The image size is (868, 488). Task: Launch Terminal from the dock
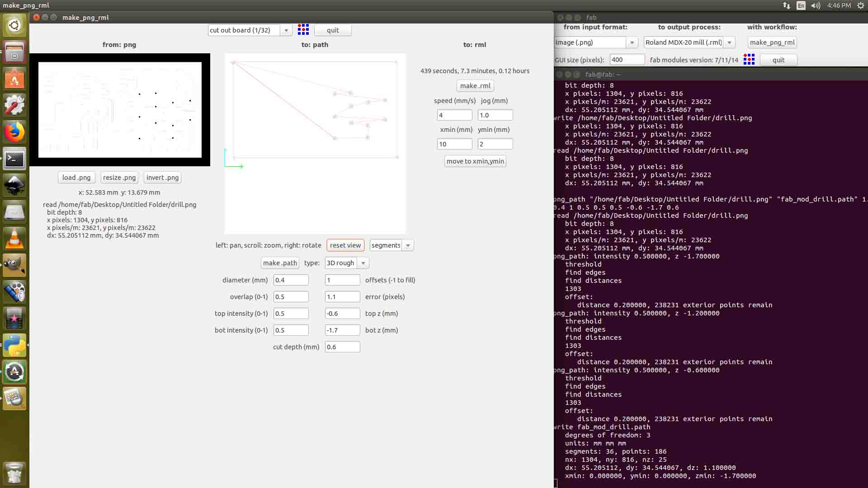[14, 159]
